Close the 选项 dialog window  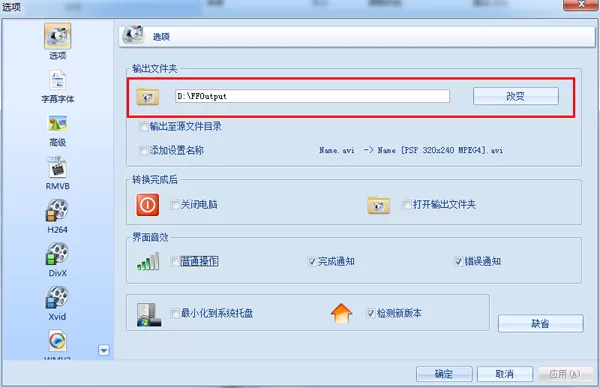click(580, 5)
